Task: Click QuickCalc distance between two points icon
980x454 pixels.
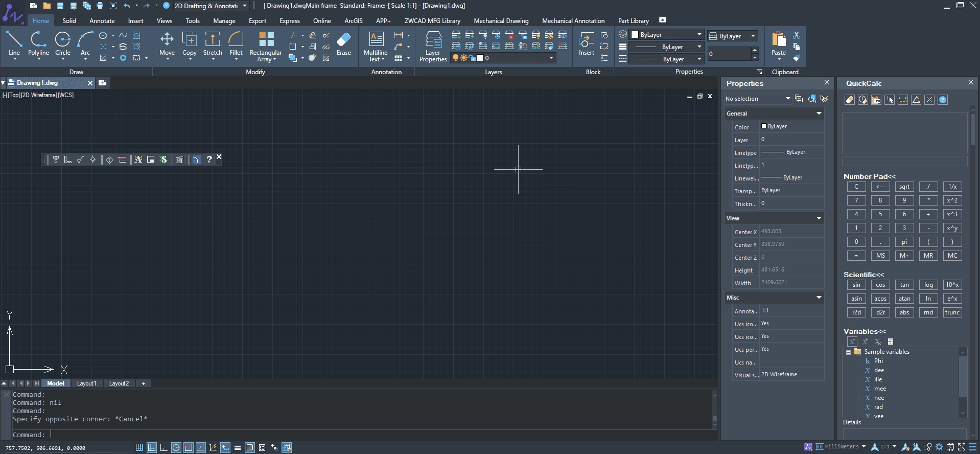Action: coord(903,100)
